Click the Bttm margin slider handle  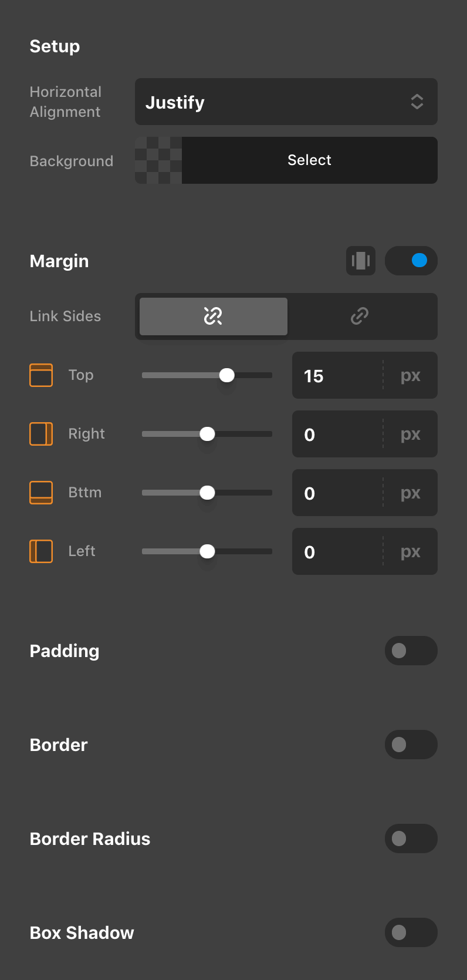point(207,493)
